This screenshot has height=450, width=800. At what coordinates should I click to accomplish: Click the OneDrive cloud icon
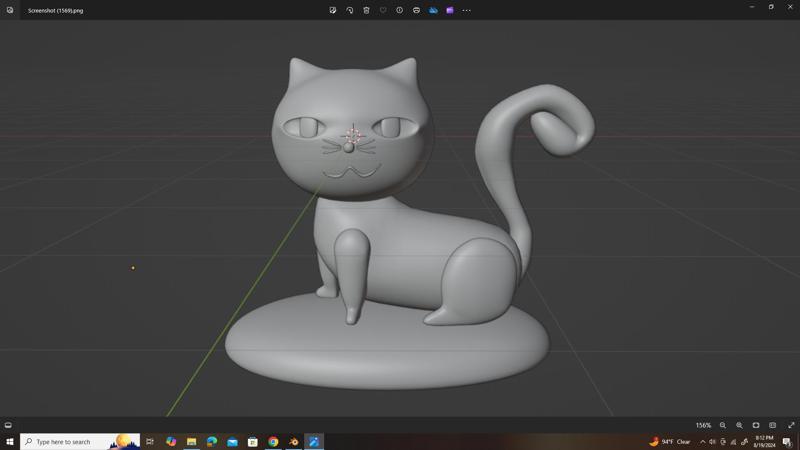(433, 10)
